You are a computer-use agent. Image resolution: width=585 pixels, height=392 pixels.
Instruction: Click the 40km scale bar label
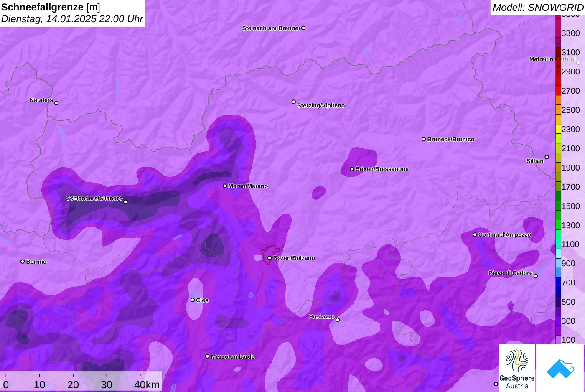click(147, 384)
